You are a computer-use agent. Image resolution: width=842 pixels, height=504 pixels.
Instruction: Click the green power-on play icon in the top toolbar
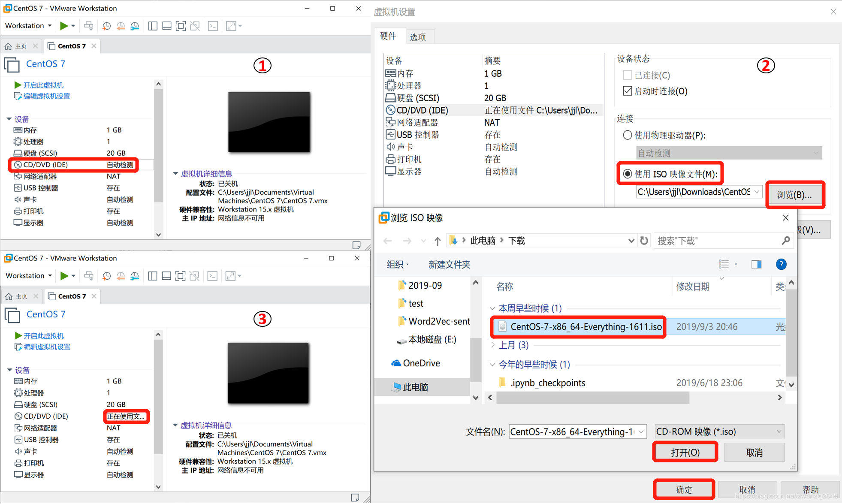point(63,26)
